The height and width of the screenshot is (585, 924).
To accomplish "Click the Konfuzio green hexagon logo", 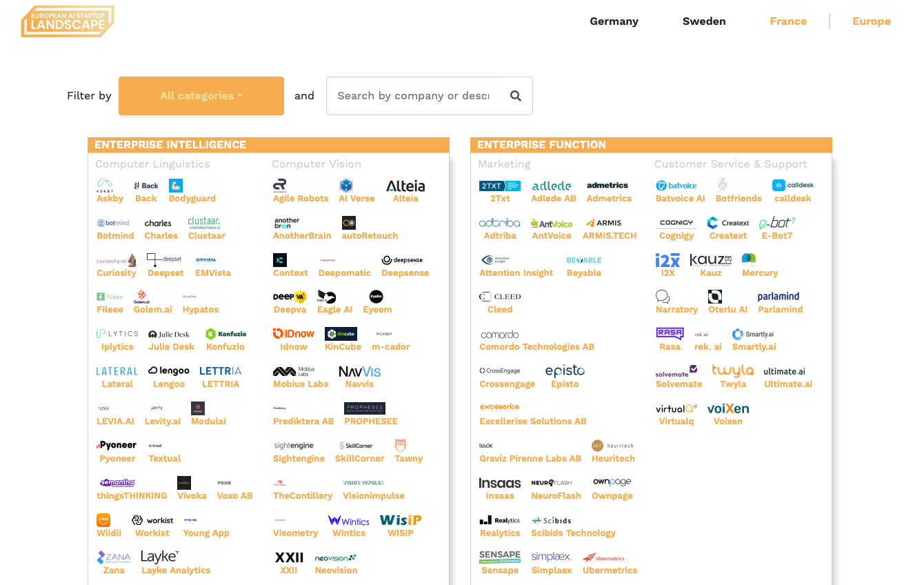I will pos(211,334).
